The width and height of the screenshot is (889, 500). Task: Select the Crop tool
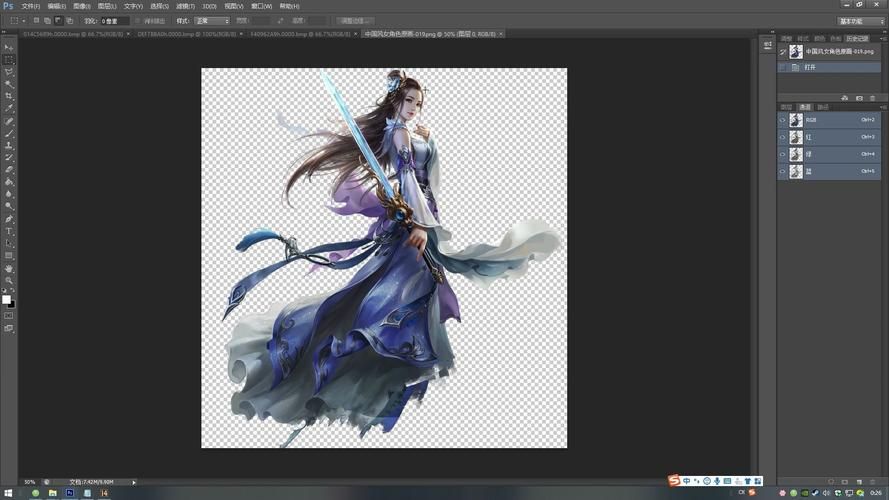click(9, 96)
